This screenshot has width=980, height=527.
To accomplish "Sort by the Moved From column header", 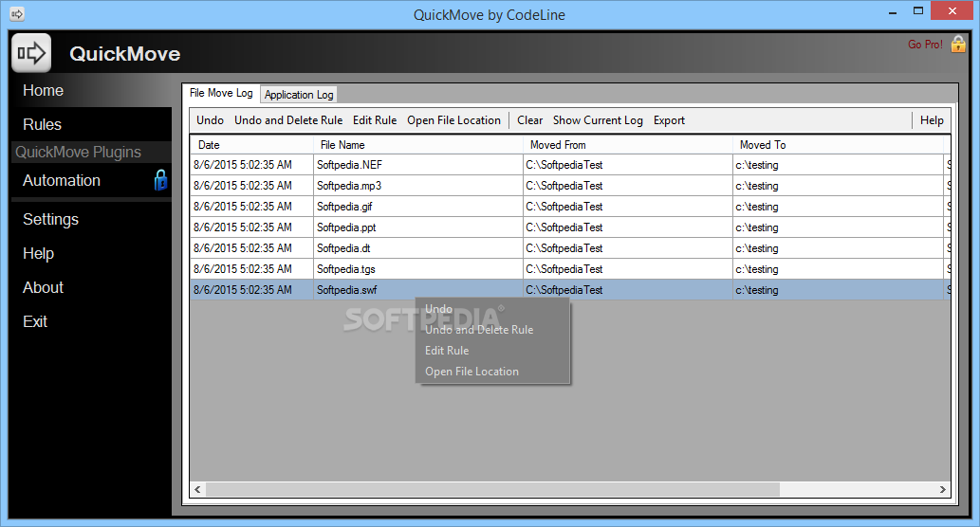I will (627, 145).
